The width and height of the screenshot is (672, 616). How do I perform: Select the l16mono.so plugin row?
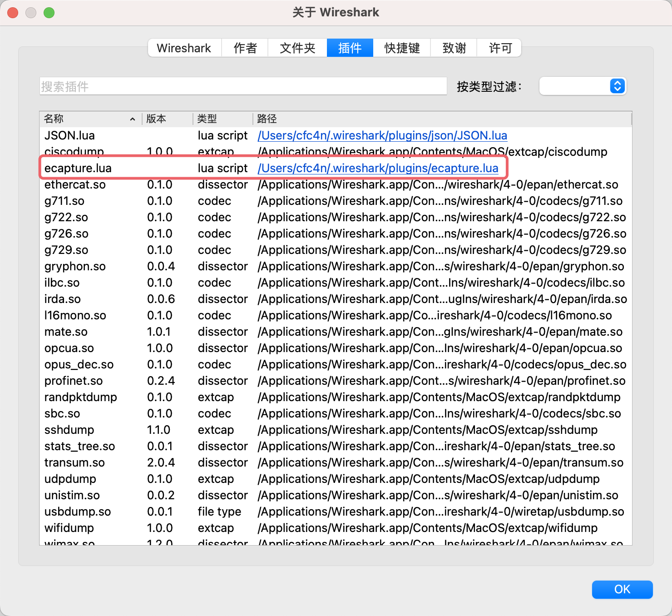[x=336, y=315]
